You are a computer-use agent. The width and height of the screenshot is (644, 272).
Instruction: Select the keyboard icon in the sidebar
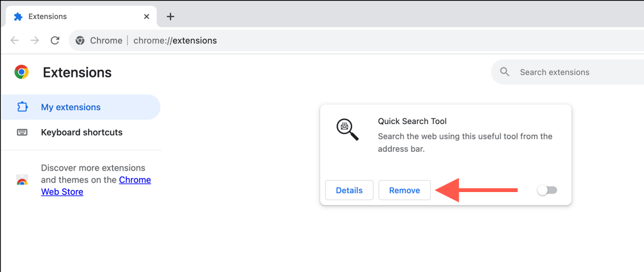[x=22, y=133]
